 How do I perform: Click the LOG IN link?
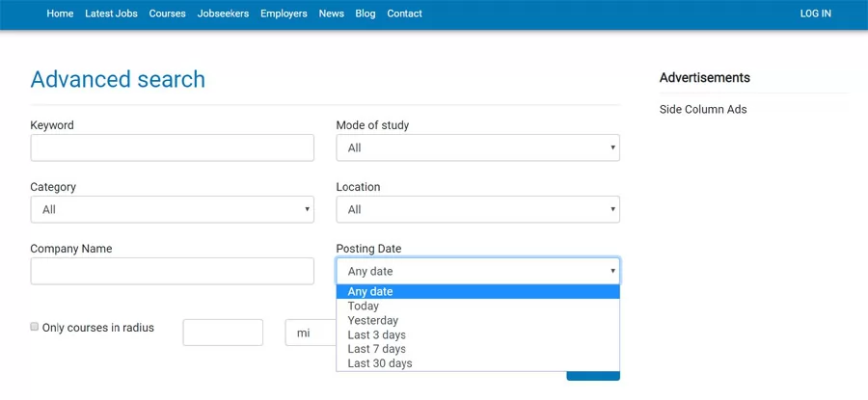pyautogui.click(x=815, y=13)
